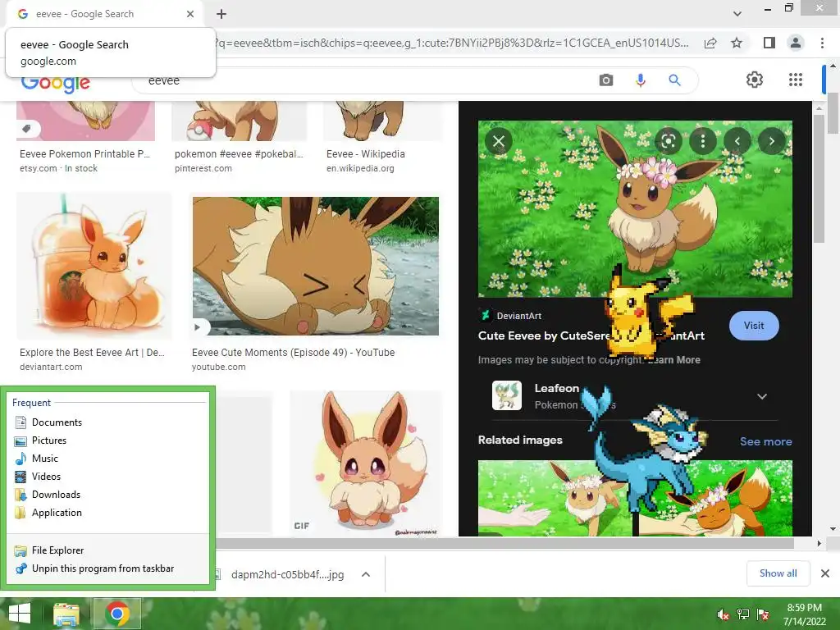Toggle the Chrome side panel
This screenshot has width=840, height=630.
coord(769,43)
